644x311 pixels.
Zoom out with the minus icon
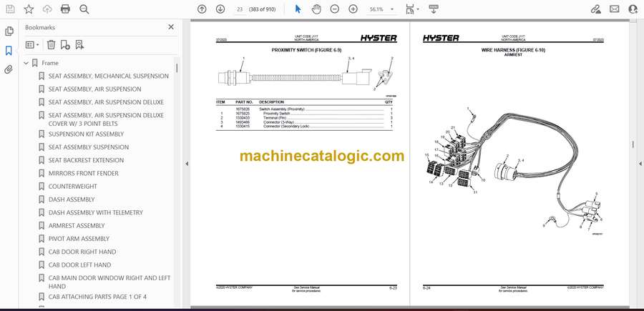(335, 9)
